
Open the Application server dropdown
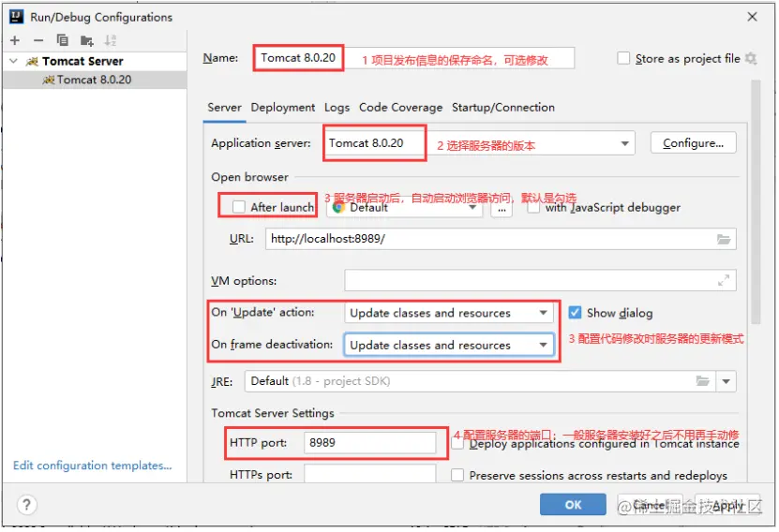[x=624, y=144]
